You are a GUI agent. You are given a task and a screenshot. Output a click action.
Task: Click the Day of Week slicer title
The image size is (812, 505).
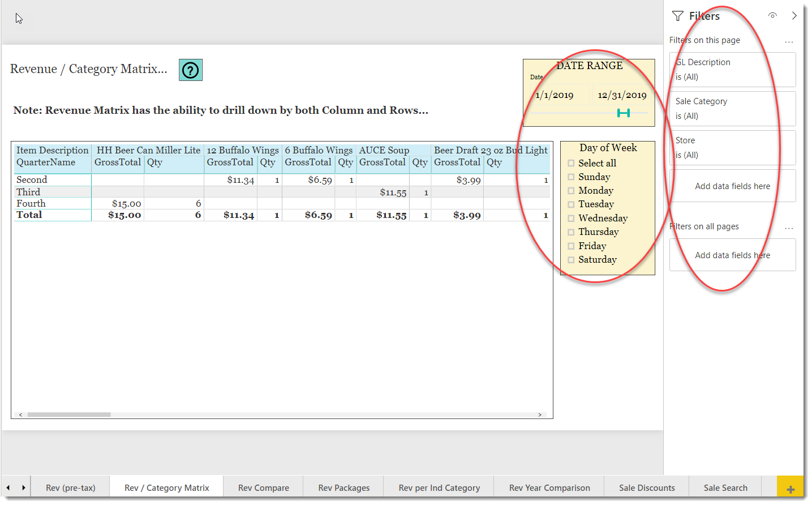pyautogui.click(x=608, y=148)
